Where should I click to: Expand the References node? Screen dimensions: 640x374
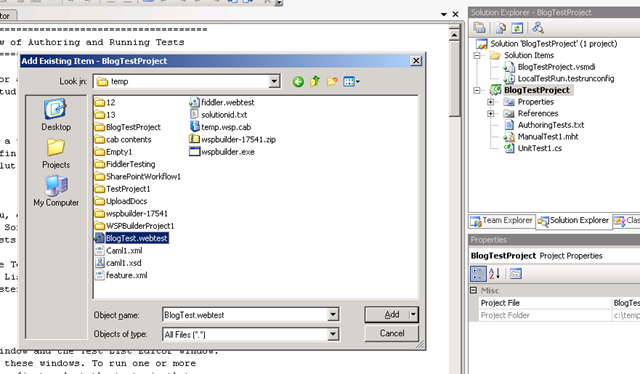[491, 114]
